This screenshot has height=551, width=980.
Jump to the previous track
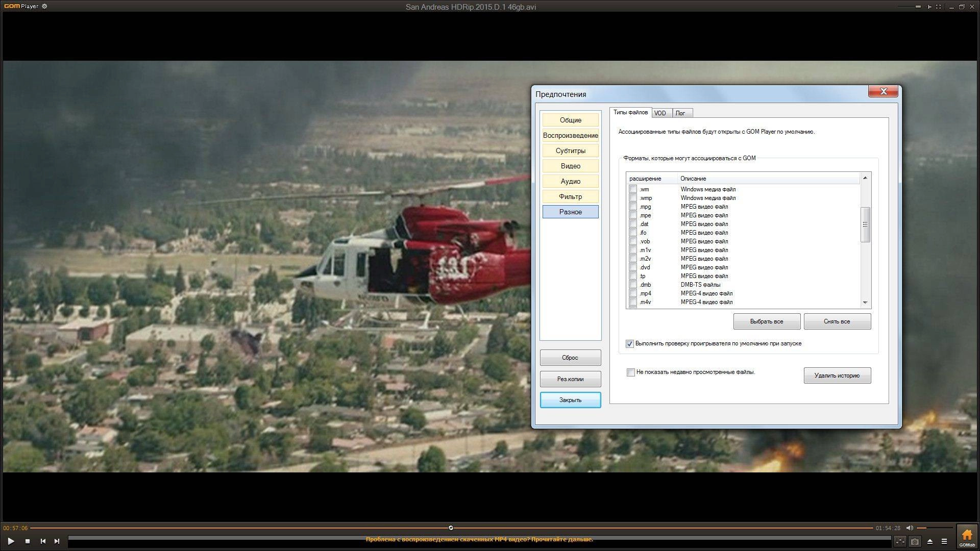point(43,541)
